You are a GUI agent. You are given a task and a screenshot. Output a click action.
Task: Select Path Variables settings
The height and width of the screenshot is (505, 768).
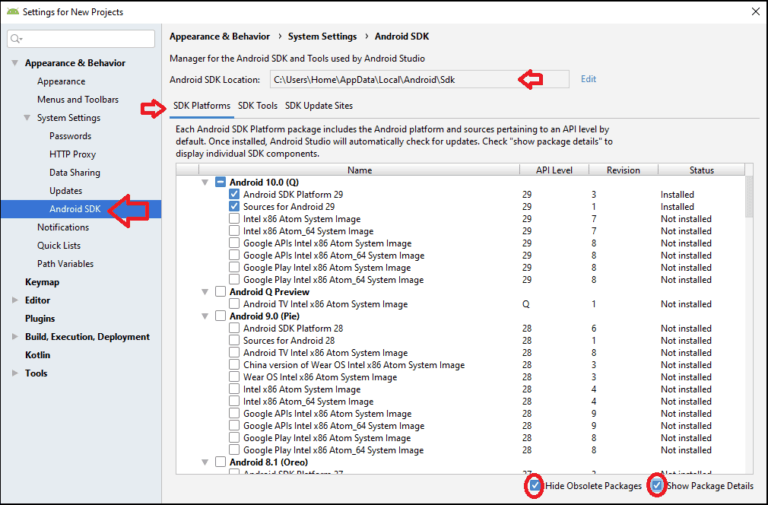(65, 264)
